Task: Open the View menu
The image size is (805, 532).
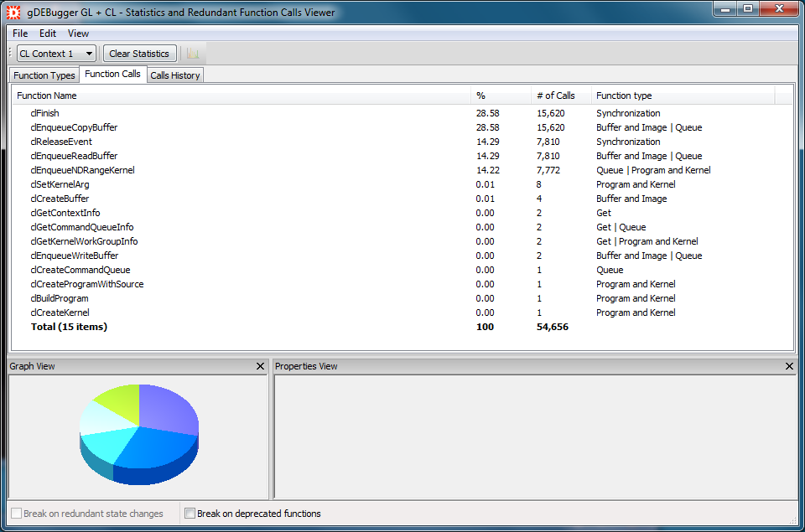Action: tap(78, 34)
